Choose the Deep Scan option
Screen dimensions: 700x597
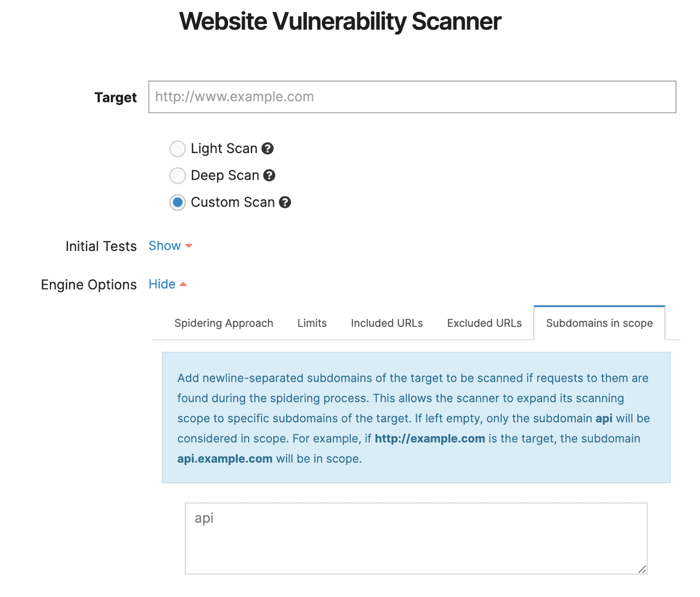pyautogui.click(x=177, y=175)
